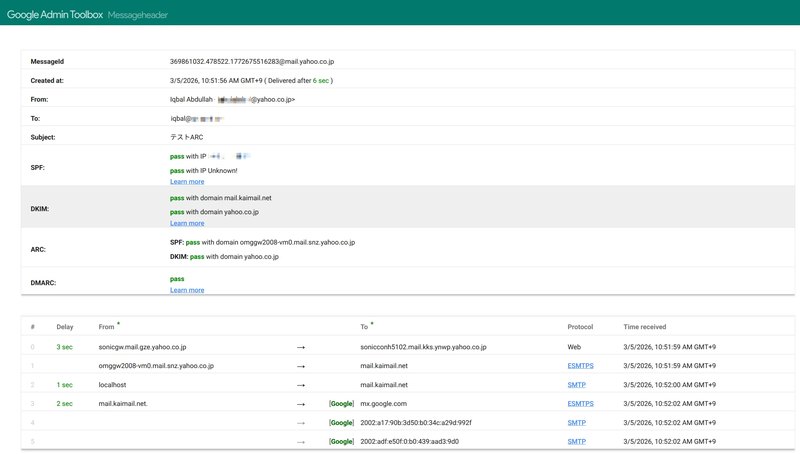Image resolution: width=800 pixels, height=454 pixels.
Task: Click omggw2008-vm0.mail.snz.yahoo.co.jp in hop table
Action: (x=156, y=366)
